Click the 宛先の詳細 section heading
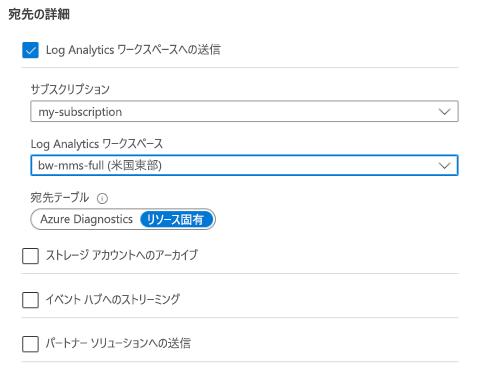499x379 pixels. 39,14
